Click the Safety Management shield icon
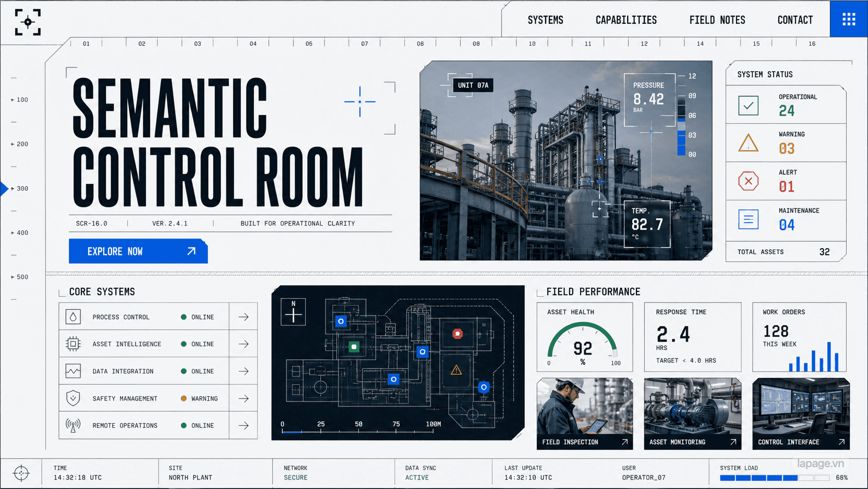 [x=73, y=398]
